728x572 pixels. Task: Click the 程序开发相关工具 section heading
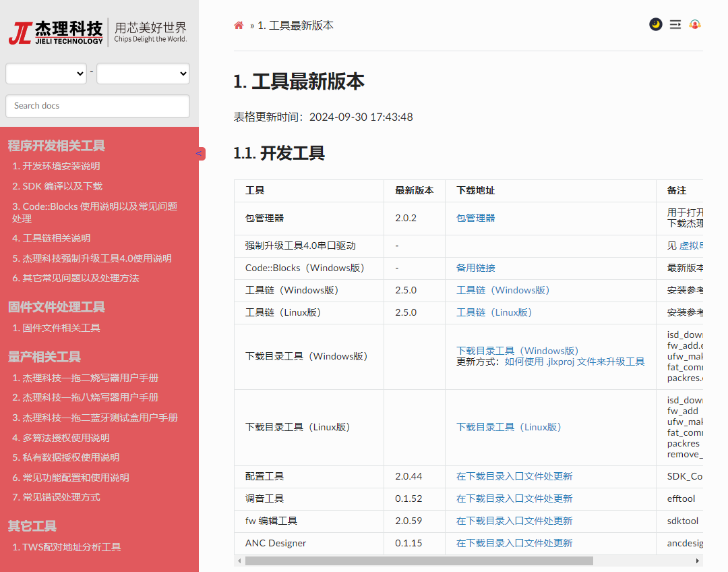(x=57, y=146)
